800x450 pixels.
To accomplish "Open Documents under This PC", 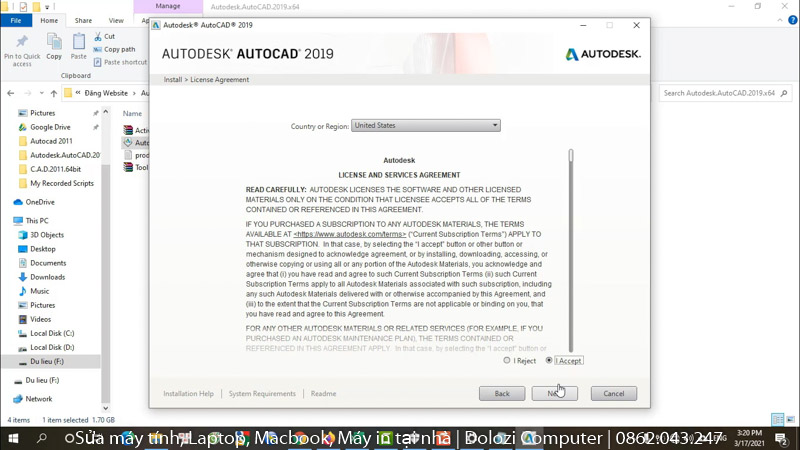I will tap(48, 263).
